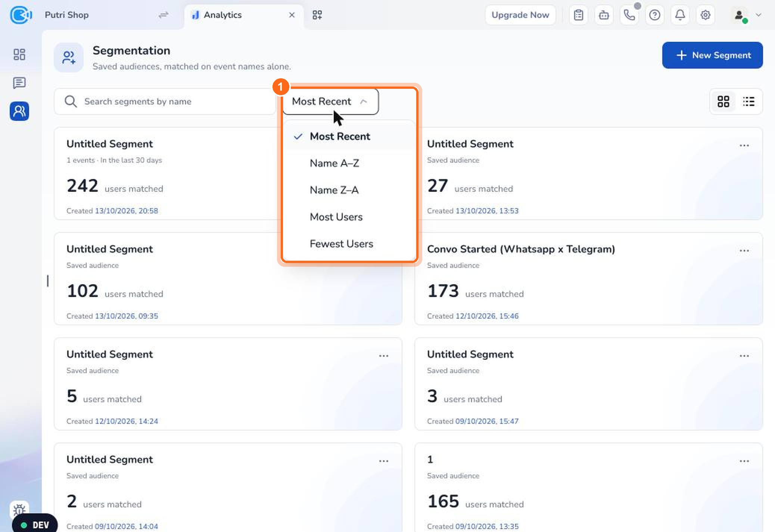Screen dimensions: 775x532
Task: Open the contacts icon in sidebar
Action: 19,111
